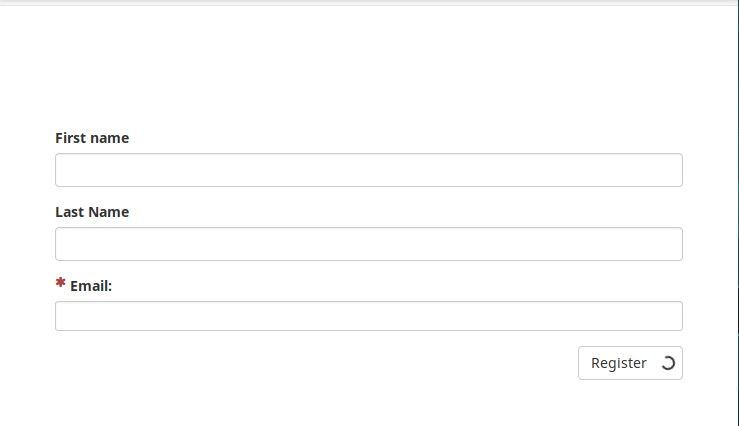Place cursor in the first name box
Image resolution: width=739 pixels, height=426 pixels.
coord(368,170)
